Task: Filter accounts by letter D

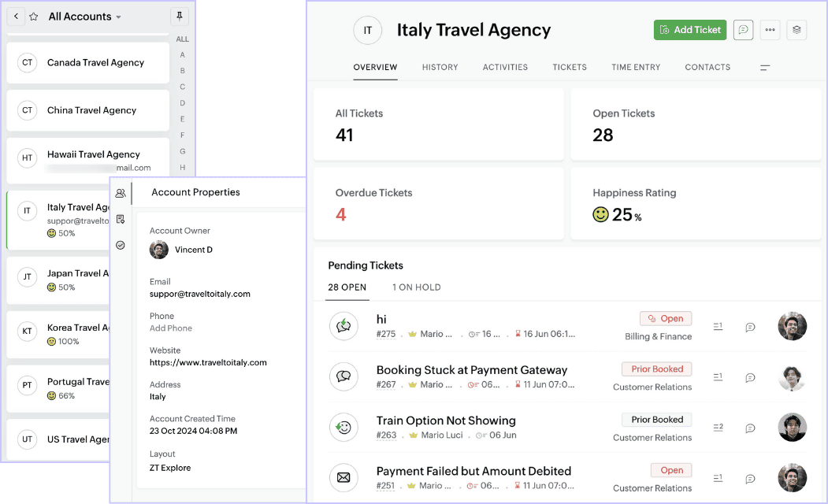Action: click(x=183, y=103)
